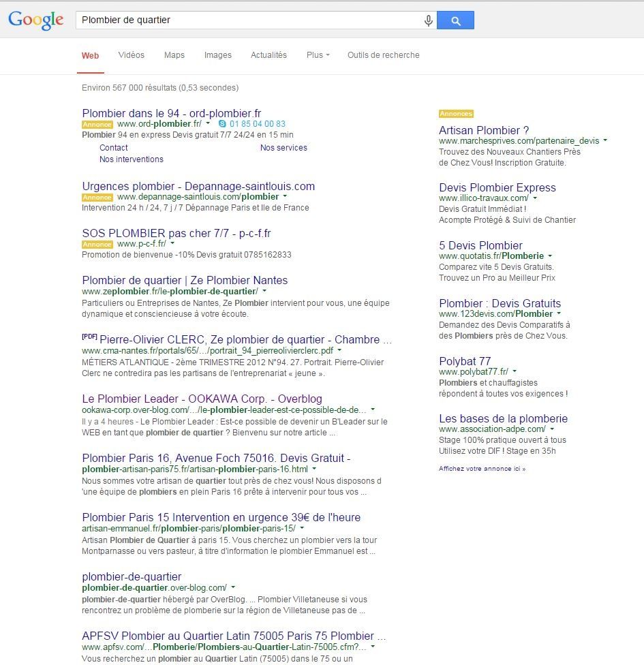Open Plombier : Devis Gratuits sidebar ad
The height and width of the screenshot is (665, 644).
(x=500, y=303)
